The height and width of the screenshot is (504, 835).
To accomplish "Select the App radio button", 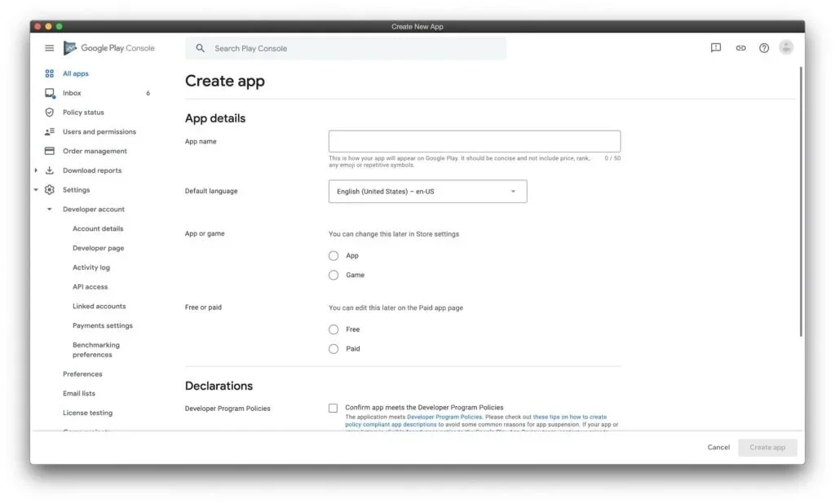I will (334, 256).
